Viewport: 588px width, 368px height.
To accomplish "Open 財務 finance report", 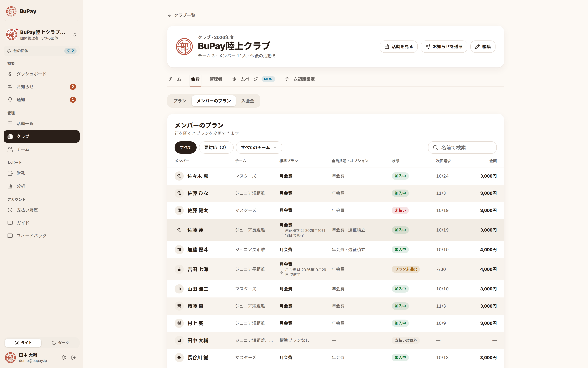I will [41, 173].
